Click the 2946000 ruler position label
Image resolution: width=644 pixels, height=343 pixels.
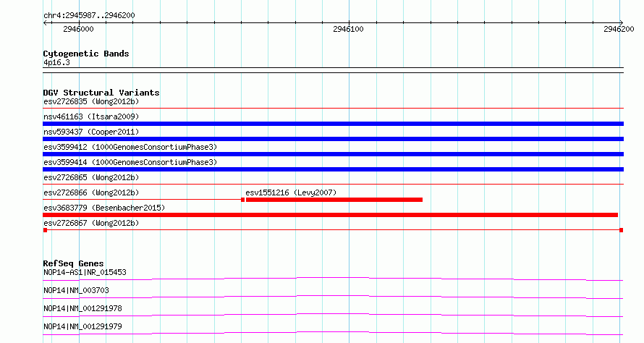78,29
